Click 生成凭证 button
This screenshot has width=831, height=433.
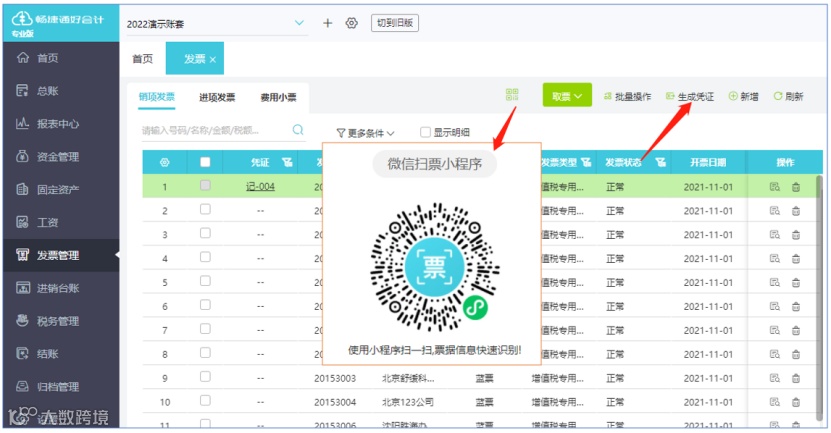[690, 96]
